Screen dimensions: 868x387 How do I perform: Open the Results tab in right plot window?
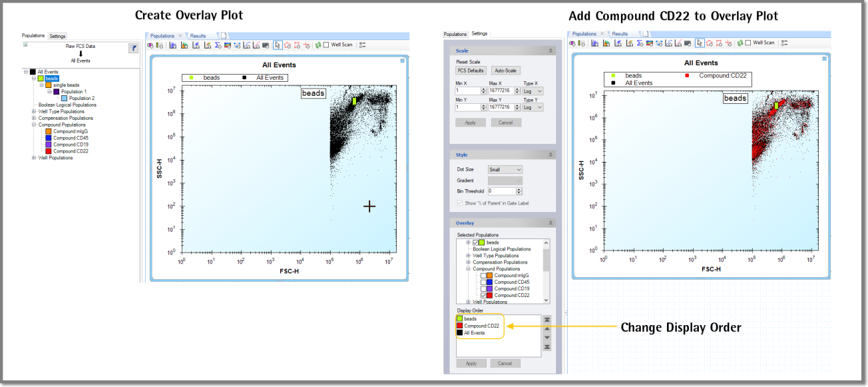[x=620, y=33]
